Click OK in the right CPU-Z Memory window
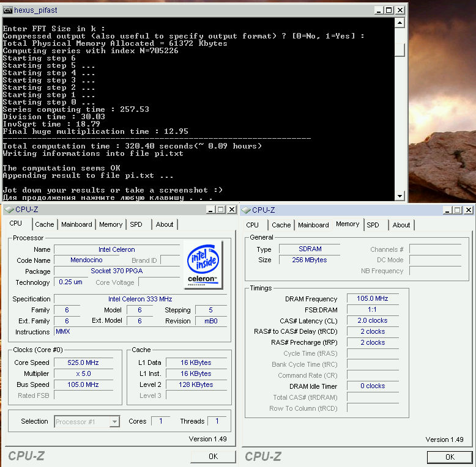Viewport: 476px width, 467px height. 450,457
